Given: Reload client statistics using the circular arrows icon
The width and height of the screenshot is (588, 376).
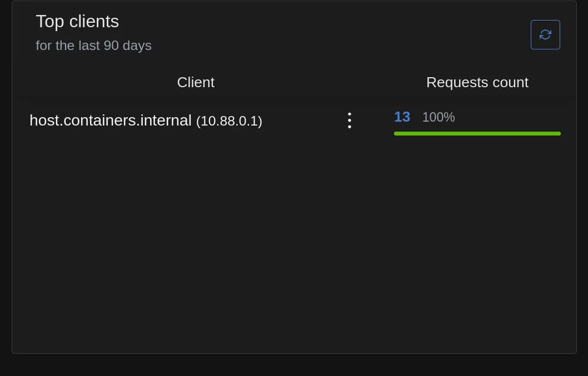Looking at the screenshot, I should pyautogui.click(x=545, y=34).
